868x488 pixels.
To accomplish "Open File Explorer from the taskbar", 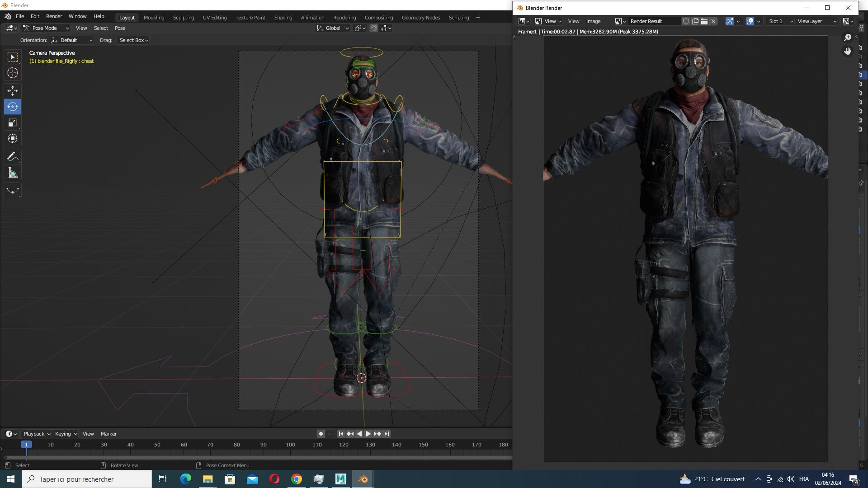I will pos(208,479).
